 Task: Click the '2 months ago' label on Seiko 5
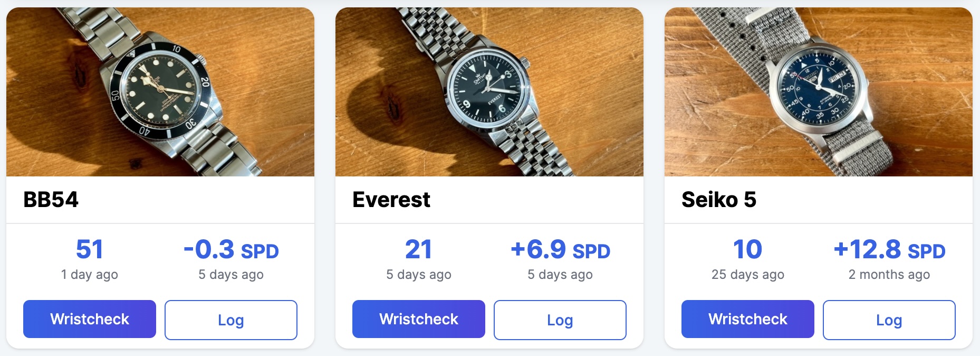point(889,274)
